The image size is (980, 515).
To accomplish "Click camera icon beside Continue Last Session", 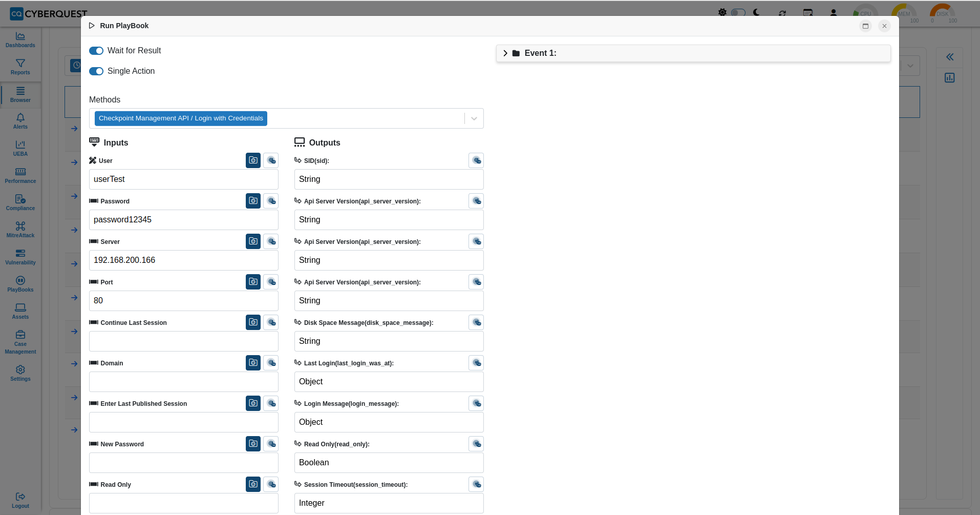I will (253, 322).
